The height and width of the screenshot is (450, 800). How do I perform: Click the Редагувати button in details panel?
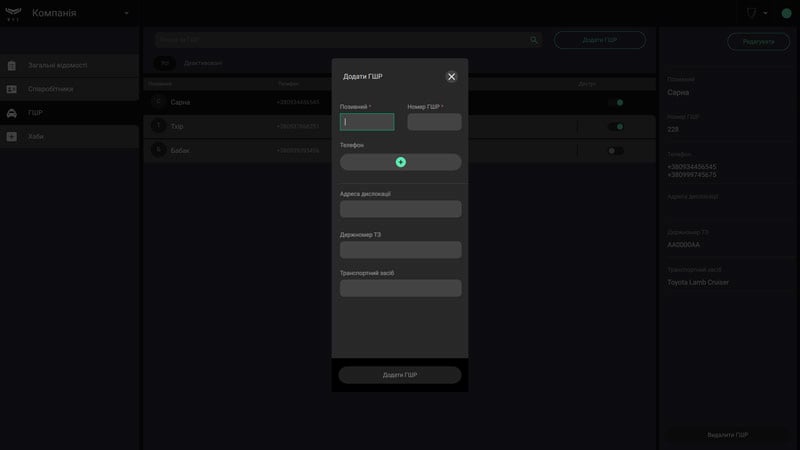(758, 42)
